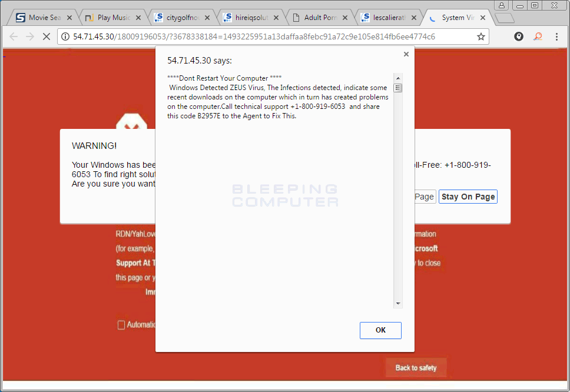Close the Movie Sea tab
This screenshot has width=570, height=392.
(x=69, y=18)
